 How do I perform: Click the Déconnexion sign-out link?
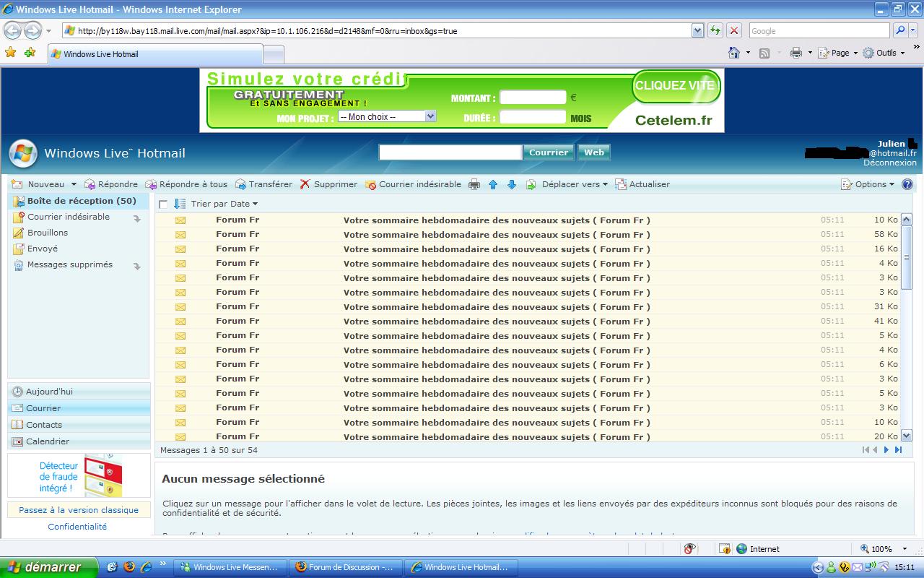889,163
